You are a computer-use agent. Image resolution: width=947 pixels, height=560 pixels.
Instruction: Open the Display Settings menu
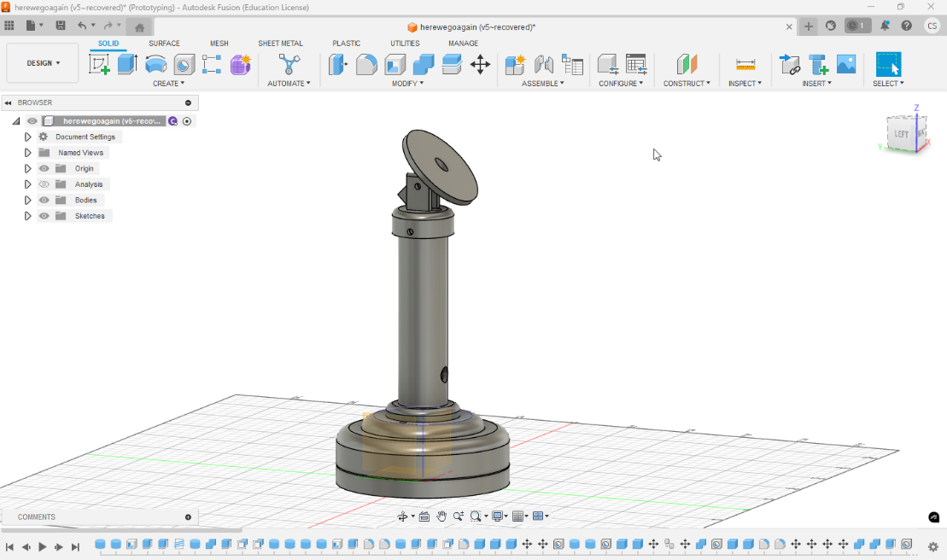pos(500,516)
